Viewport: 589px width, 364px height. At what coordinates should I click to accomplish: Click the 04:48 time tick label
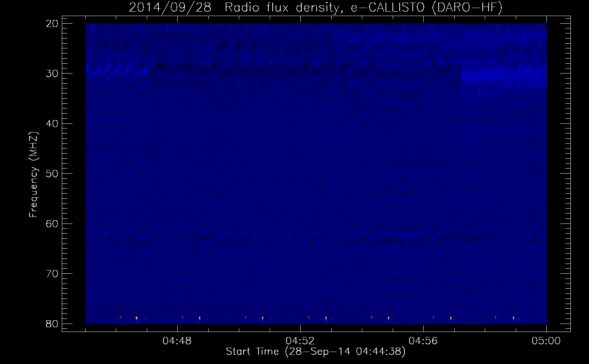177,341
